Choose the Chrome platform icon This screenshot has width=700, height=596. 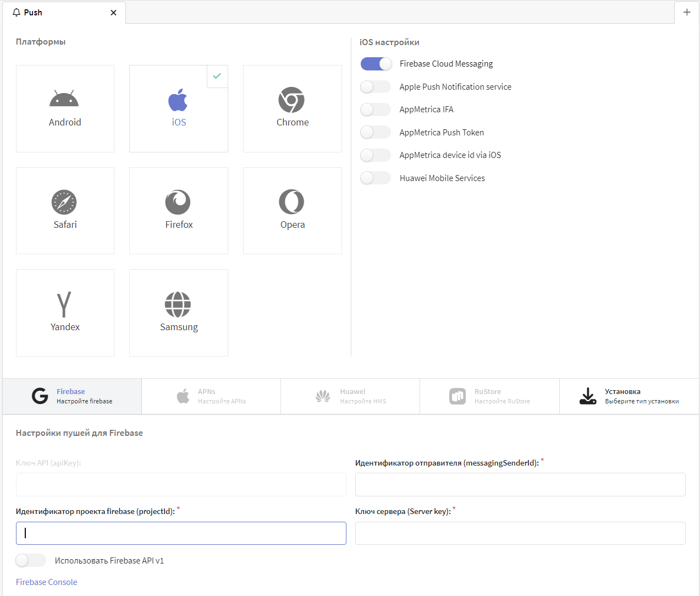point(291,100)
